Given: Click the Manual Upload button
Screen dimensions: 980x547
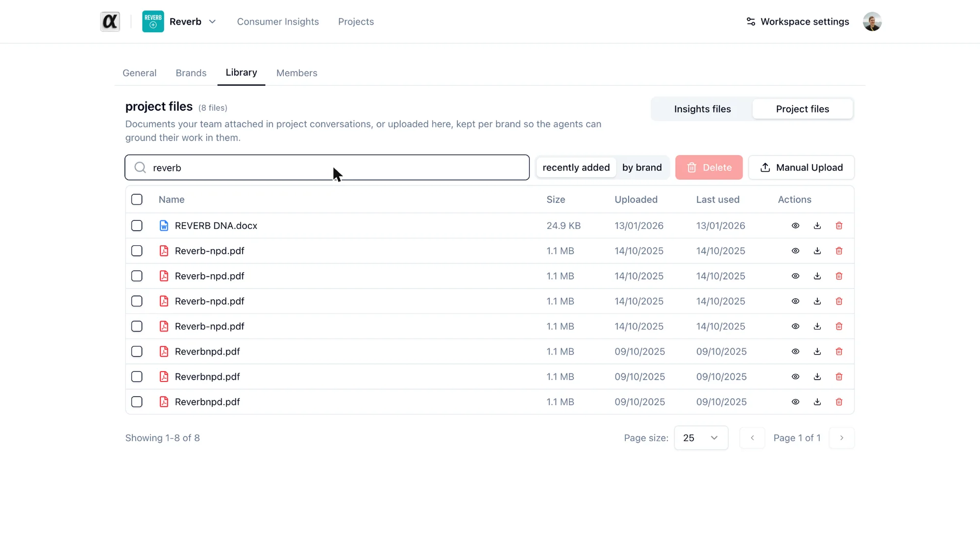Looking at the screenshot, I should (801, 167).
